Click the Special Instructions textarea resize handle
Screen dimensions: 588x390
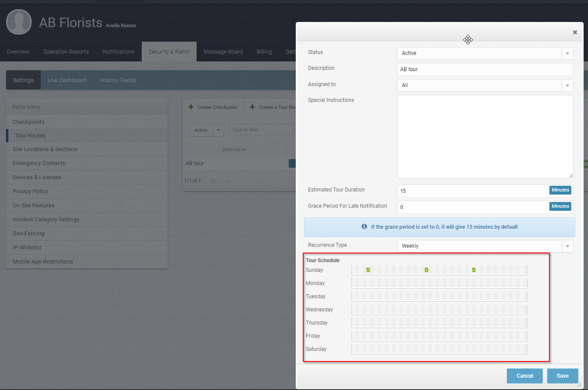pyautogui.click(x=570, y=175)
